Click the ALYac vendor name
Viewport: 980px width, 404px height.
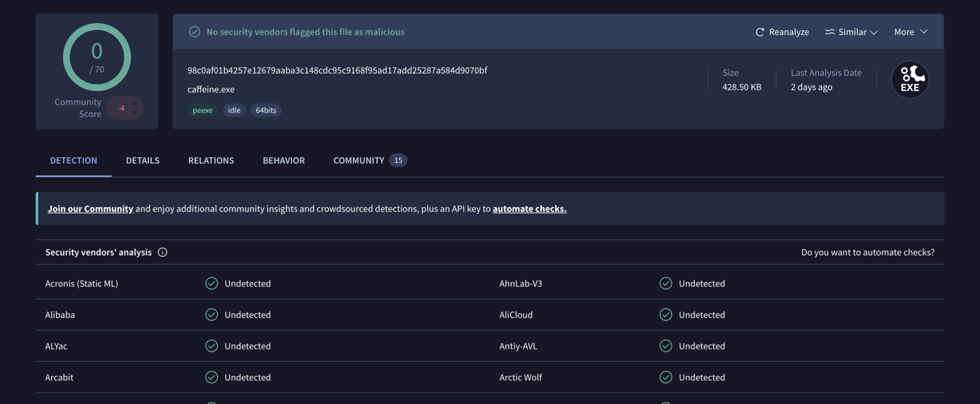pyautogui.click(x=56, y=346)
